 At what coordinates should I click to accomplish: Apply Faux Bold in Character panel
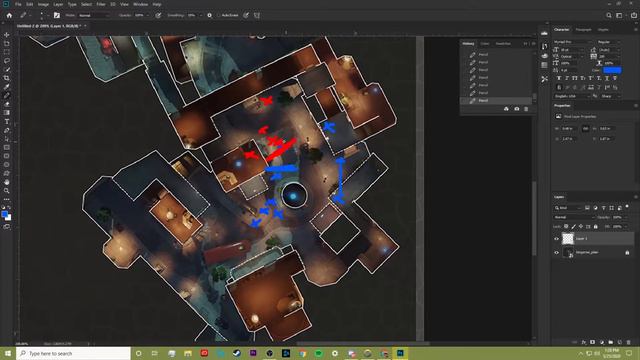pyautogui.click(x=559, y=78)
